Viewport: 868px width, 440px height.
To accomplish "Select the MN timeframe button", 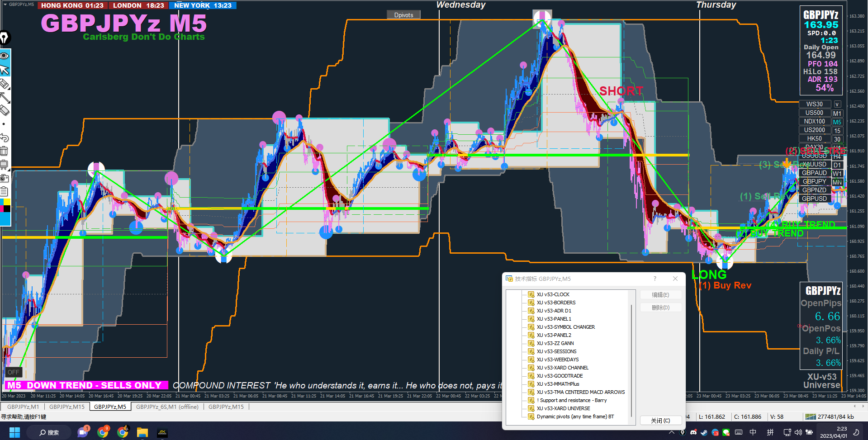I will pyautogui.click(x=837, y=182).
